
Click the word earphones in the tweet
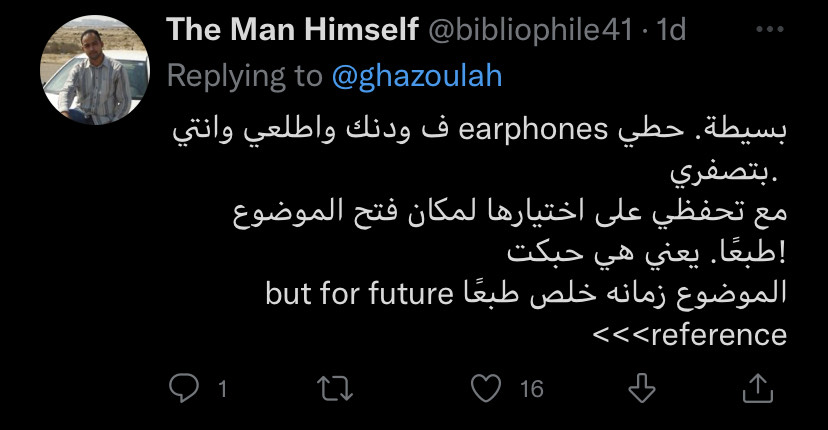(533, 130)
